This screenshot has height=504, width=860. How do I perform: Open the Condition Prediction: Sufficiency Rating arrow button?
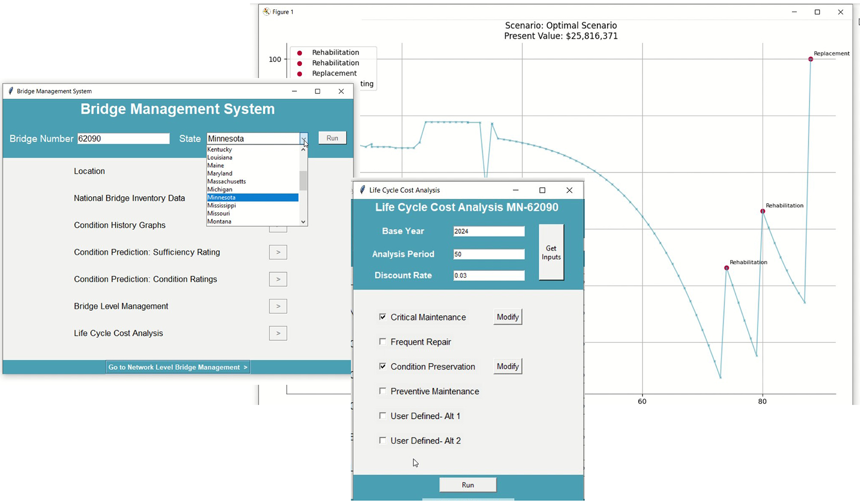[x=278, y=252]
